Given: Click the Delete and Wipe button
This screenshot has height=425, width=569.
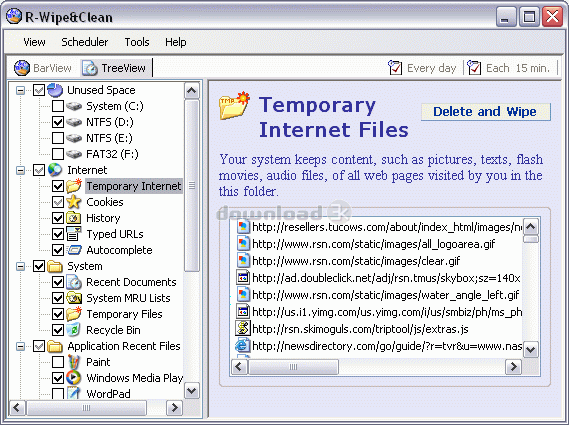Looking at the screenshot, I should [x=486, y=112].
